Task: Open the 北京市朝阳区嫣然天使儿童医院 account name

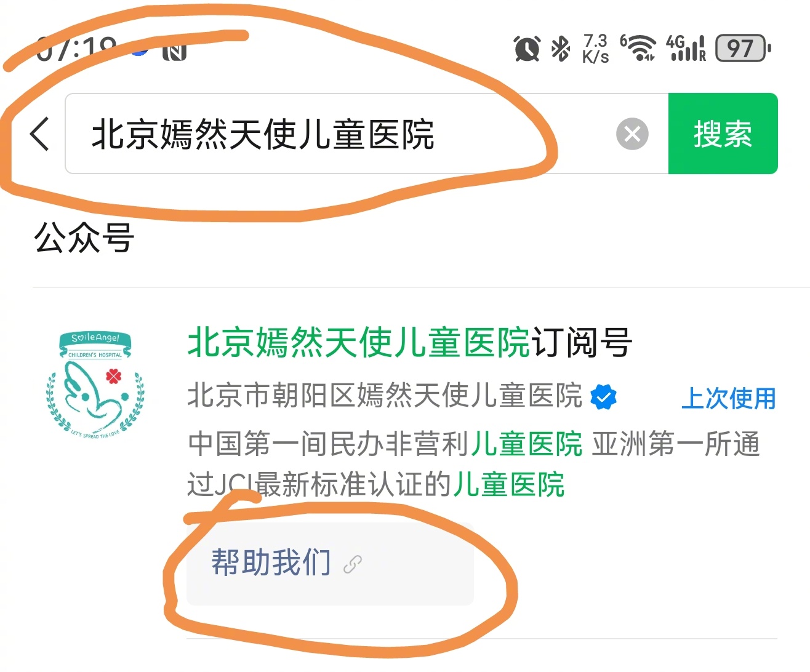Action: (385, 396)
